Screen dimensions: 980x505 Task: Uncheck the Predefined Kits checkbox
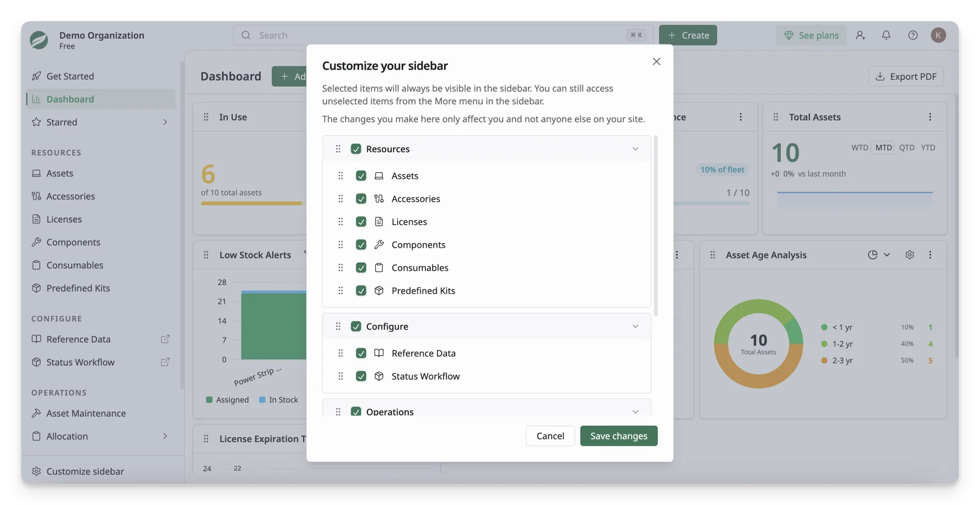click(361, 291)
